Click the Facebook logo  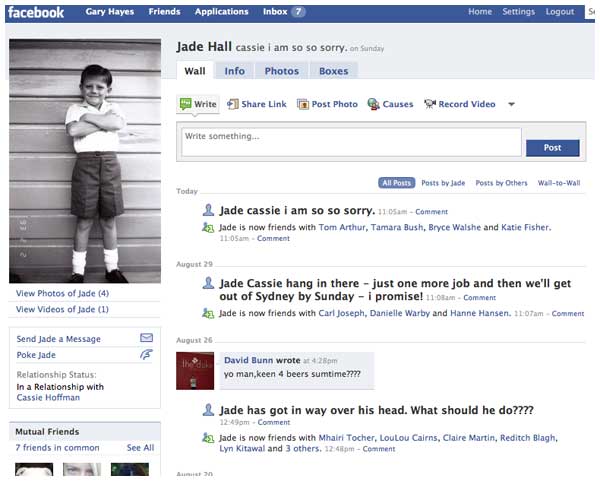(x=36, y=12)
